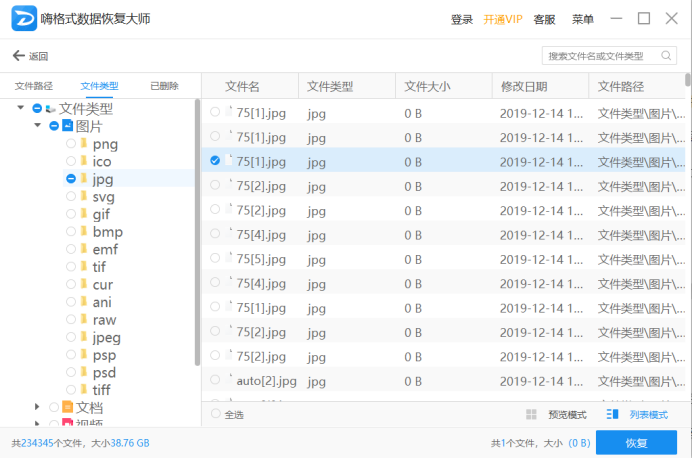Select the list mode icon
The height and width of the screenshot is (458, 692).
point(612,414)
